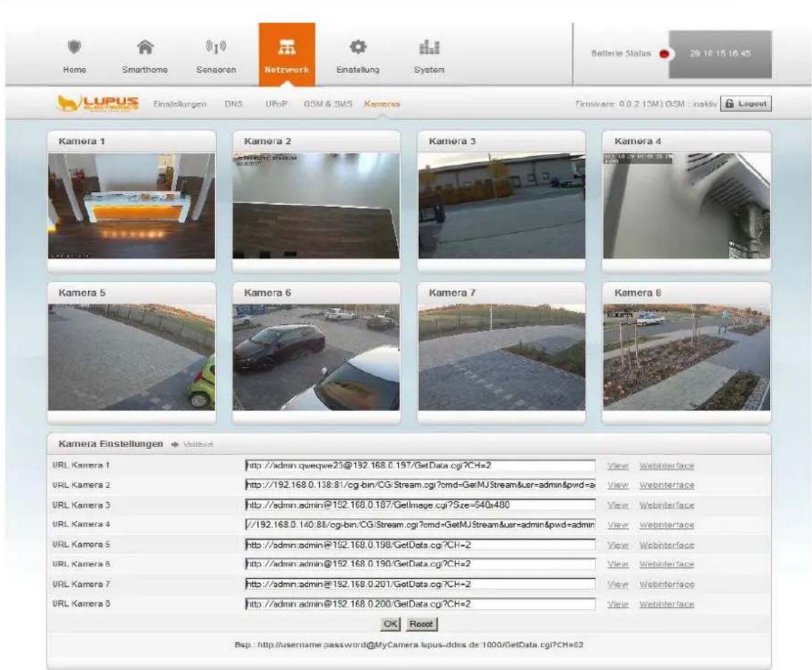Open Webinterface link for URL Kamera 8
Screen dimensions: 812x670
coord(667,604)
